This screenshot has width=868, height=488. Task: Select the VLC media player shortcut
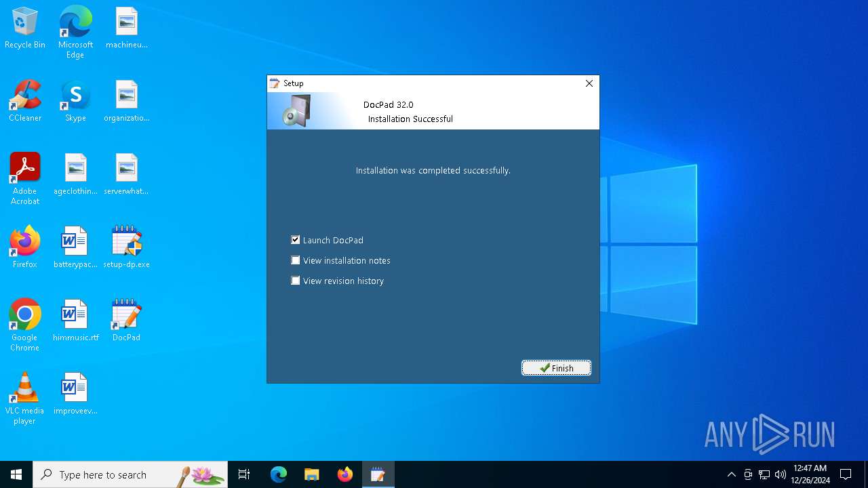coord(25,399)
